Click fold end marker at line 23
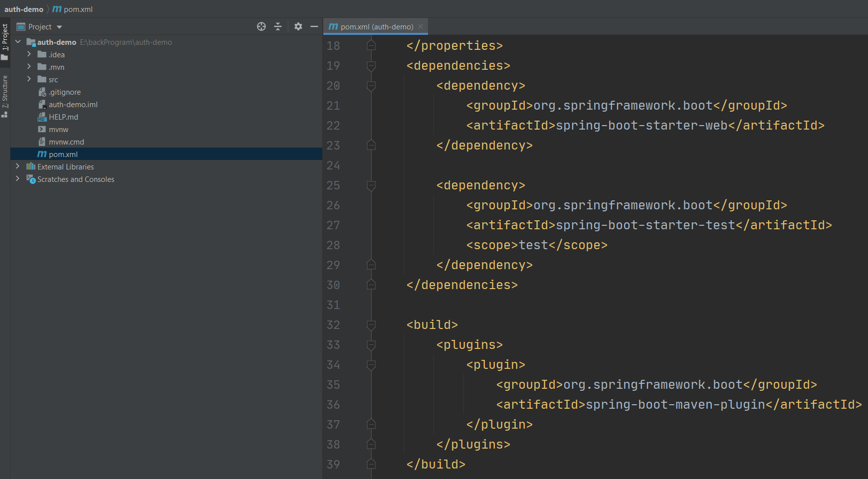The width and height of the screenshot is (868, 479). pyautogui.click(x=371, y=145)
